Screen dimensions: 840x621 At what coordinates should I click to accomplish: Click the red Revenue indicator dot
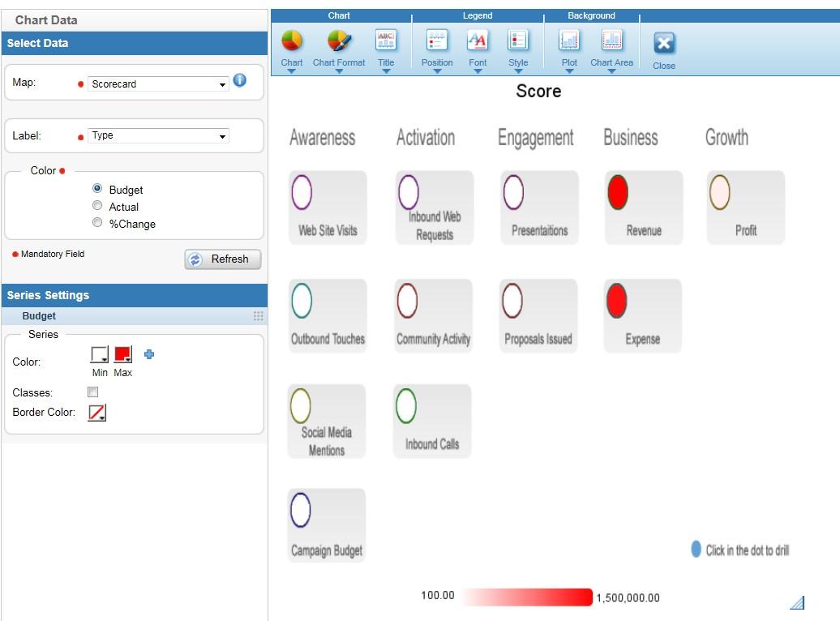tap(618, 192)
